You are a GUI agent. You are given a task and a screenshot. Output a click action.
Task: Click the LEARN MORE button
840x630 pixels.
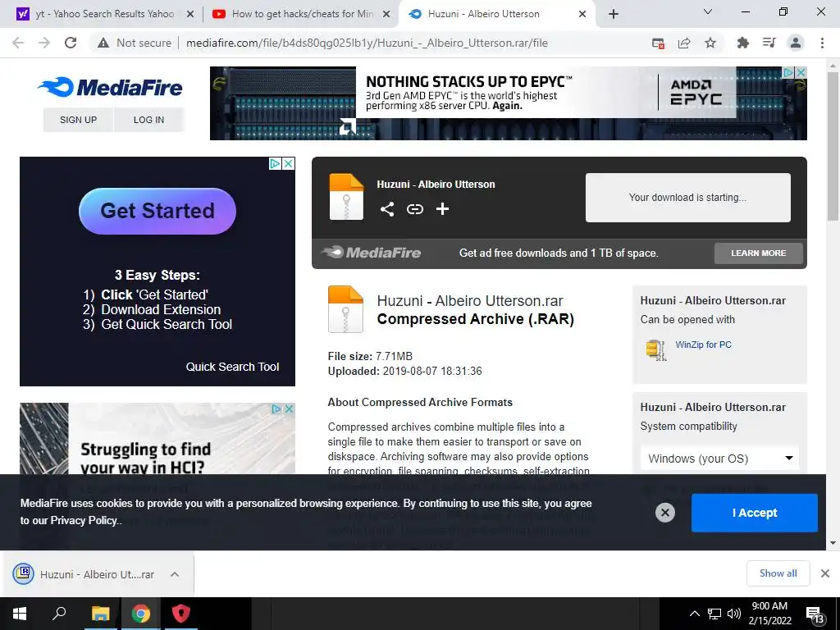pos(758,253)
